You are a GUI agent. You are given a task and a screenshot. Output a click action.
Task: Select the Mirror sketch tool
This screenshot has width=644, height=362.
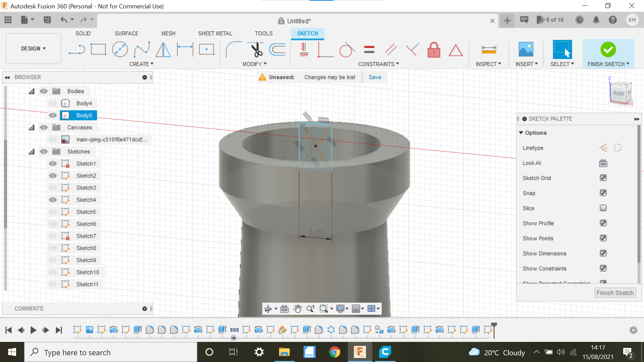tap(163, 50)
